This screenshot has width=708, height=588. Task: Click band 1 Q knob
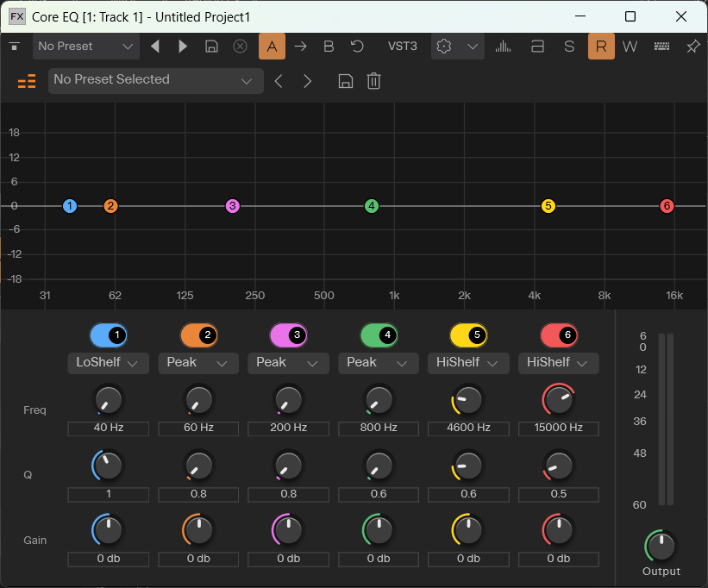[109, 466]
